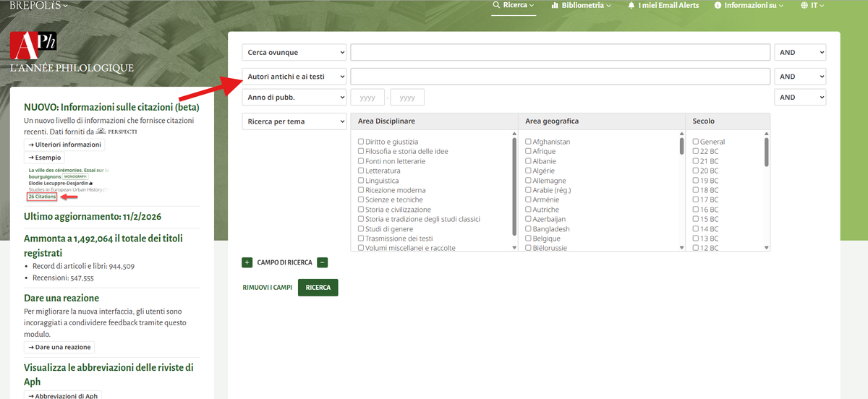
Task: Click the Bibliometria bar chart icon
Action: [x=555, y=5]
